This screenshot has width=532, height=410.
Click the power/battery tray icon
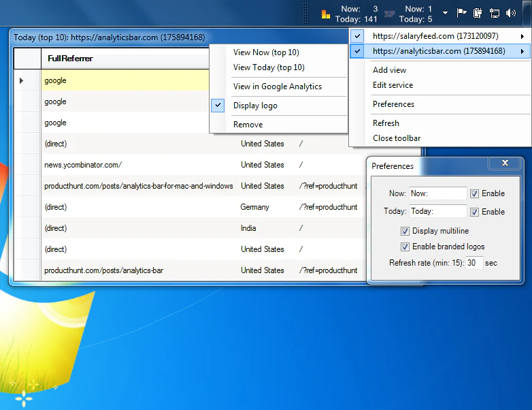click(x=478, y=13)
